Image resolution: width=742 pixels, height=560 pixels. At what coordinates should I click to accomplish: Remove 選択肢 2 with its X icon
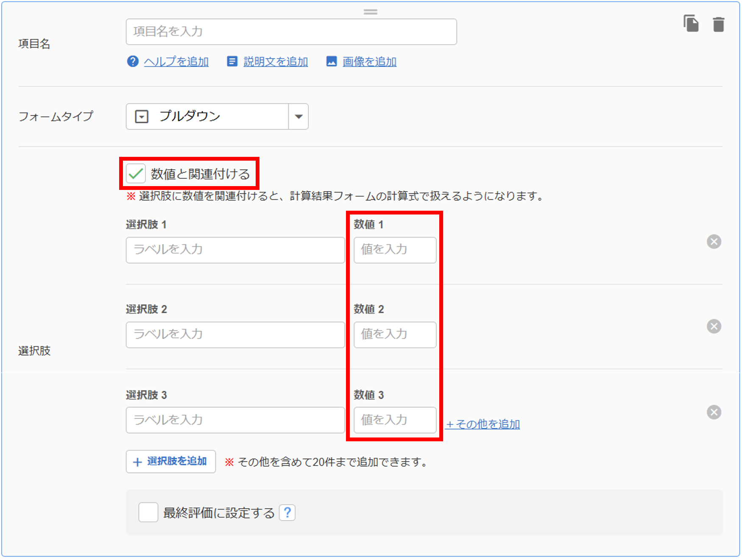click(714, 326)
